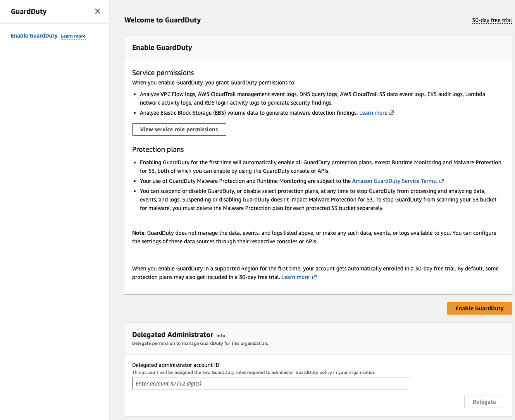Click the Delegate button
This screenshot has width=515, height=420.
point(484,402)
